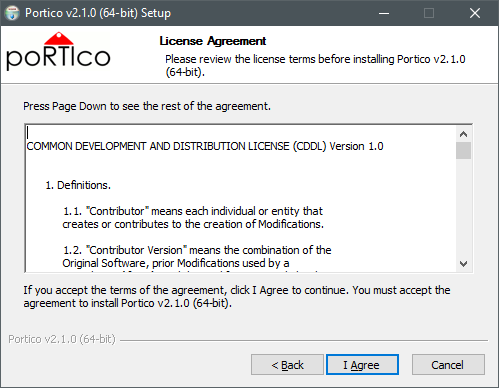Screen dimensions: 499x388
Task: Click 'Please review the license terms' subtitle
Action: (315, 65)
